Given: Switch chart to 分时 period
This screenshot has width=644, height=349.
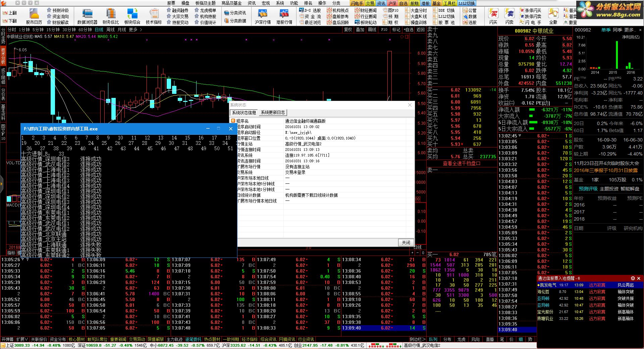Looking at the screenshot, I should (x=11, y=30).
